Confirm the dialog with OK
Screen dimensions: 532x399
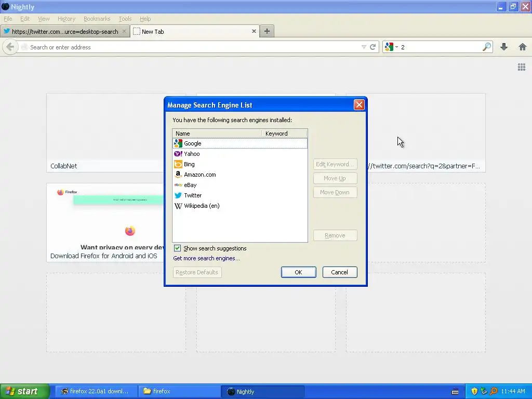tap(298, 272)
